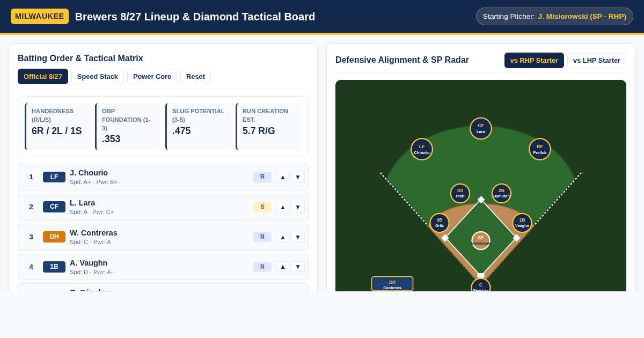Click the Starting Pitcher J. Misiorowski pill
This screenshot has height=338, width=644.
pyautogui.click(x=554, y=16)
